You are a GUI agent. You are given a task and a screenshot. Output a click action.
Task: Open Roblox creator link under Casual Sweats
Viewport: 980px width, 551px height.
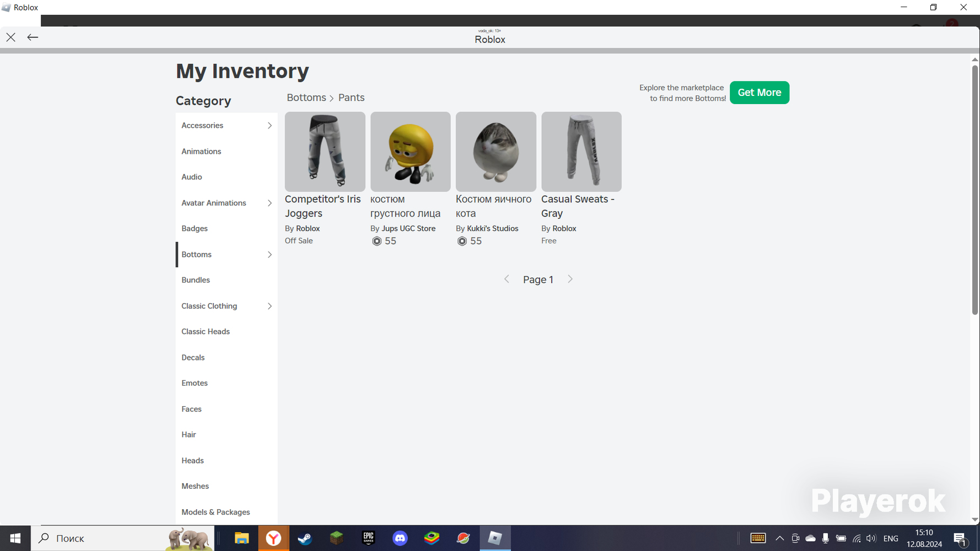pos(564,229)
